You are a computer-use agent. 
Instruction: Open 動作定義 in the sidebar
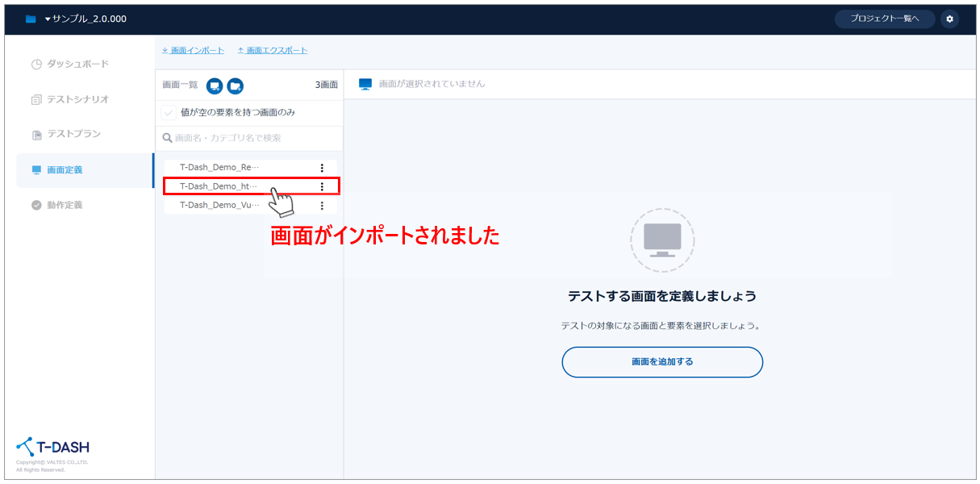click(65, 205)
